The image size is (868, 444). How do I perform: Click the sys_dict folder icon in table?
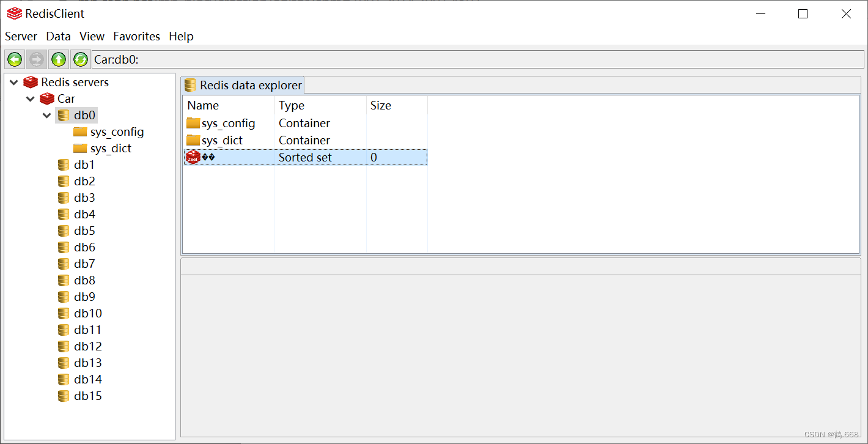point(193,140)
